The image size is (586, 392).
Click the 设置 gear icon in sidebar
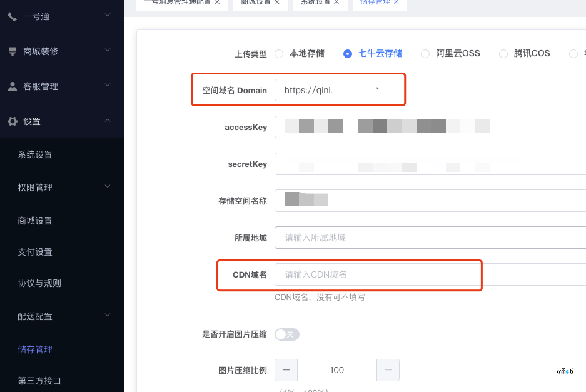[x=13, y=121]
